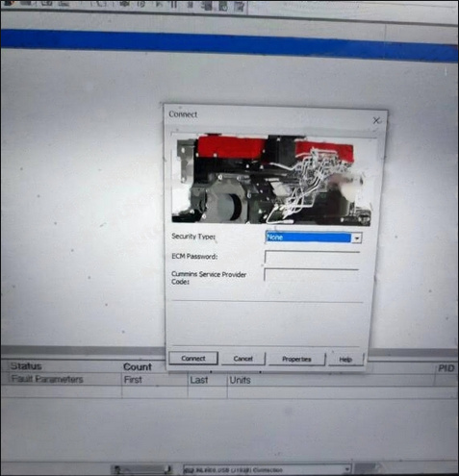The image size is (459, 476).
Task: Close the Connect dialog with the X
Action: (376, 120)
